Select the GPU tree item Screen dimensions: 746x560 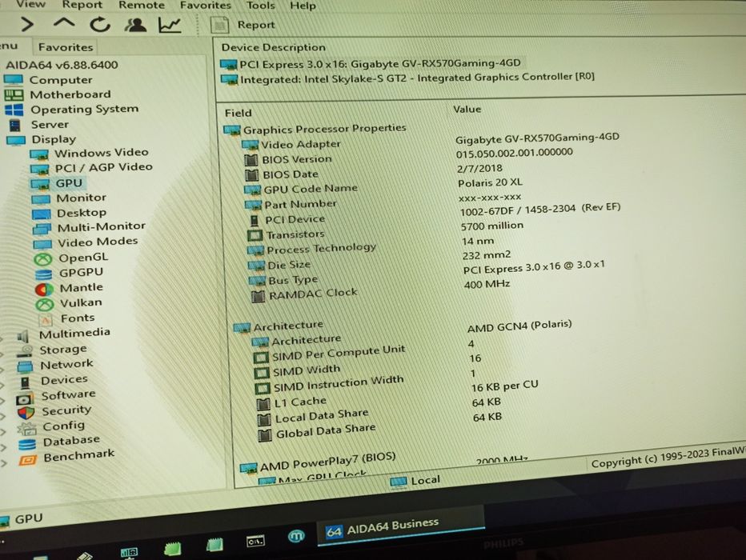[x=69, y=183]
